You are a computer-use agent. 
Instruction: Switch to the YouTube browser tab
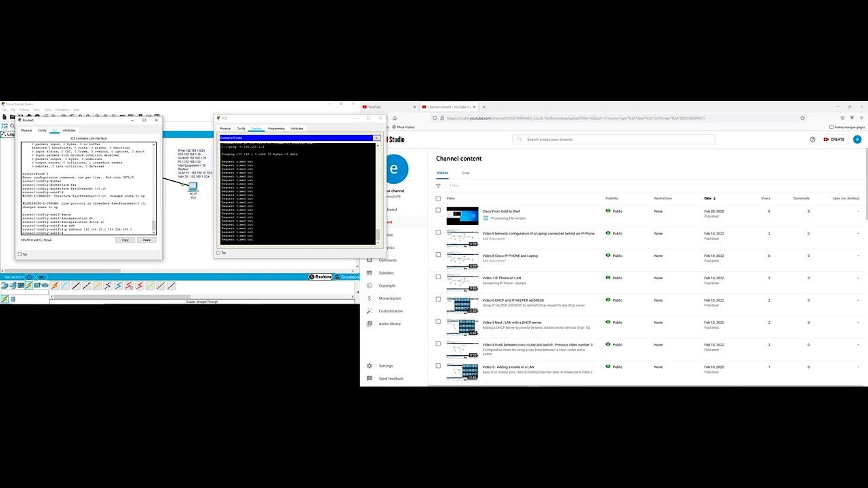pos(388,106)
